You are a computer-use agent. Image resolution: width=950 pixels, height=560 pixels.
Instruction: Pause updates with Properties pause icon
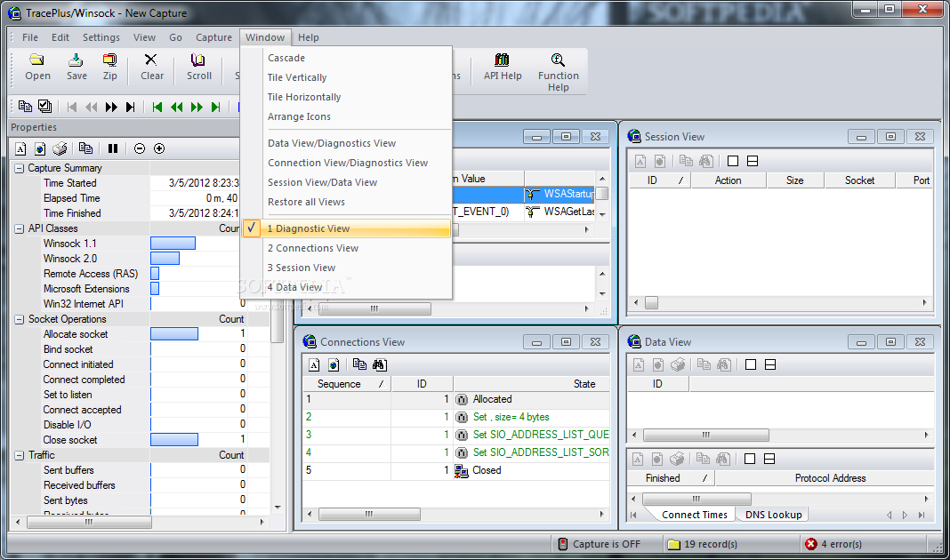pyautogui.click(x=113, y=148)
